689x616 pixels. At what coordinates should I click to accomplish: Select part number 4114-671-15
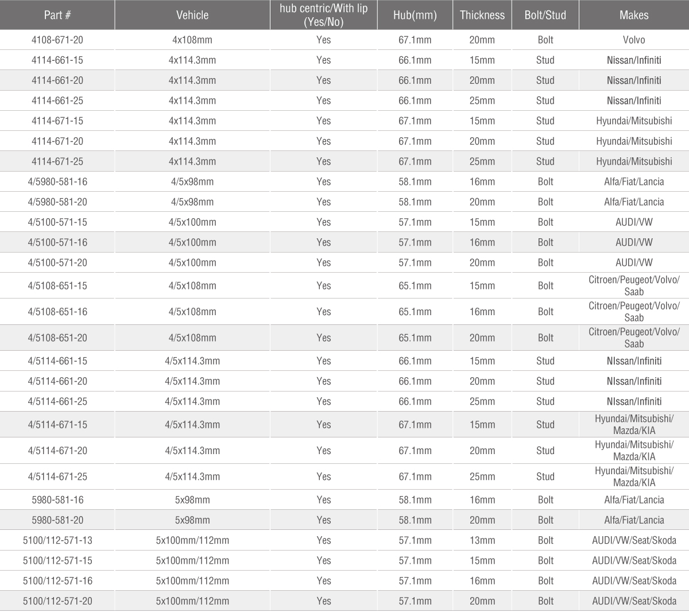(57, 121)
